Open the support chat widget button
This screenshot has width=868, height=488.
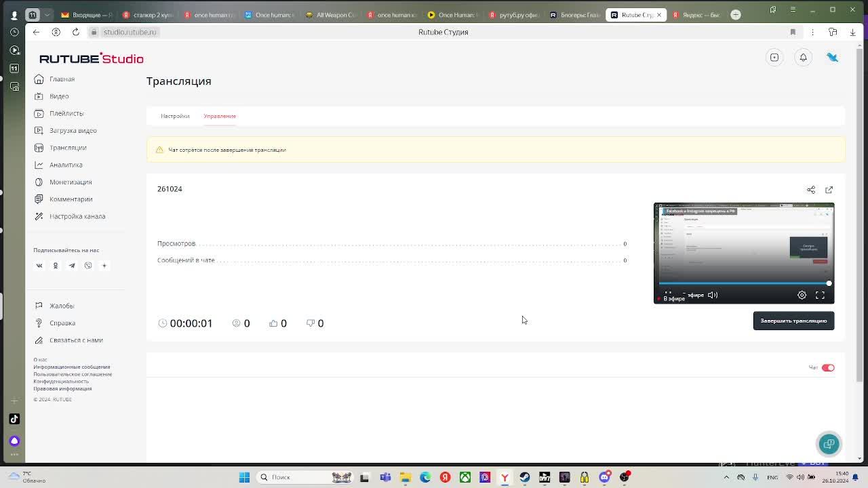pyautogui.click(x=829, y=444)
